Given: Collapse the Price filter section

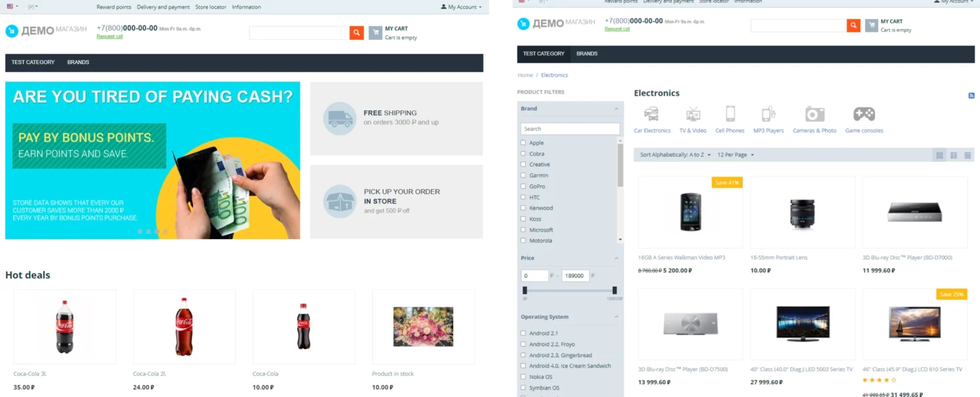Looking at the screenshot, I should [615, 258].
